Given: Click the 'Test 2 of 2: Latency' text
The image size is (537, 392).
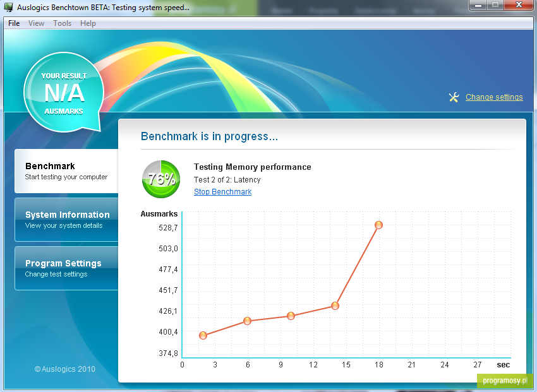Looking at the screenshot, I should point(227,179).
